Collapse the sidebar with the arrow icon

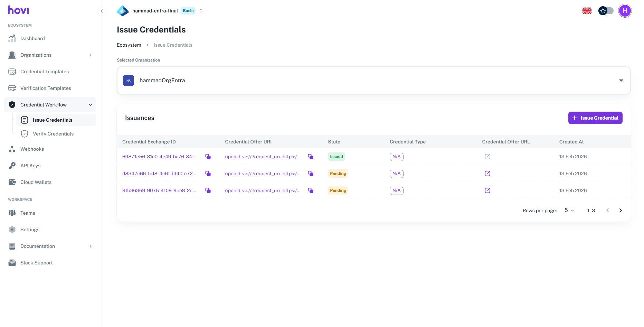click(102, 11)
